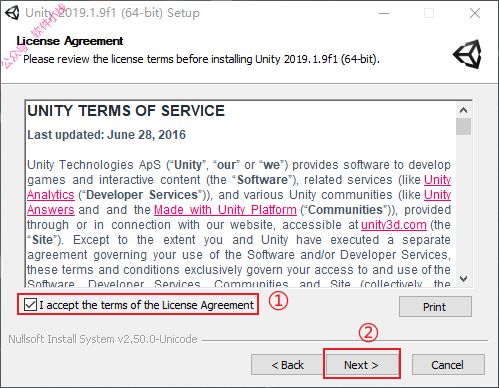
Task: Print the license agreement
Action: tap(435, 307)
